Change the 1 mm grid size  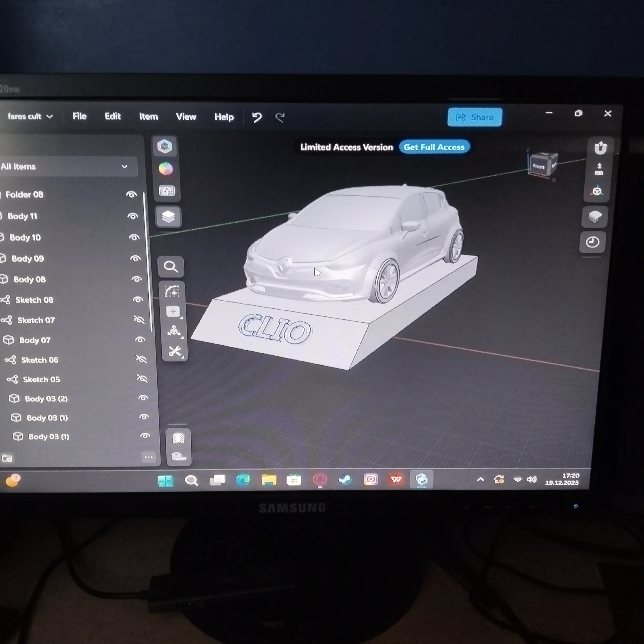599,169
